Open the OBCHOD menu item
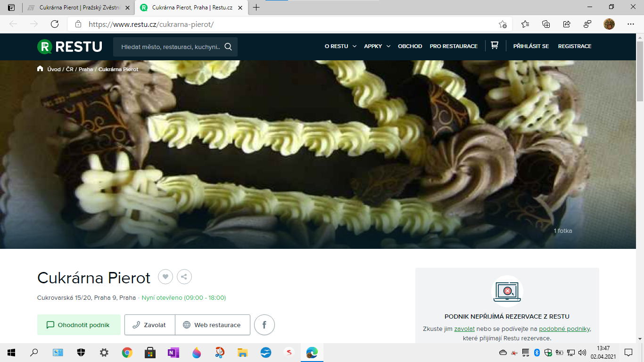This screenshot has height=362, width=644. [410, 46]
